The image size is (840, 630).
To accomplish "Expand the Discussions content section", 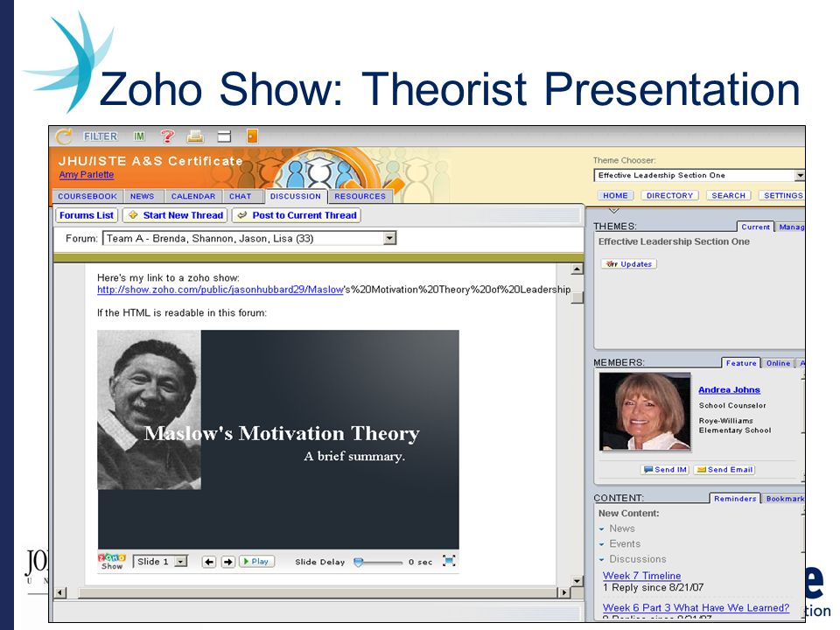I will pyautogui.click(x=632, y=559).
